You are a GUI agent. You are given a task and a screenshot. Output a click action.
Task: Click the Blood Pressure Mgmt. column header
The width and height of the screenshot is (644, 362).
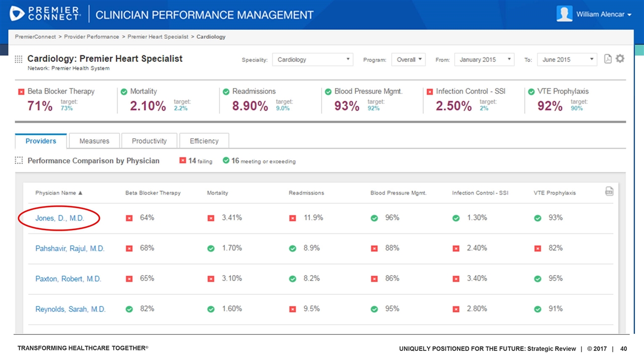pos(398,193)
